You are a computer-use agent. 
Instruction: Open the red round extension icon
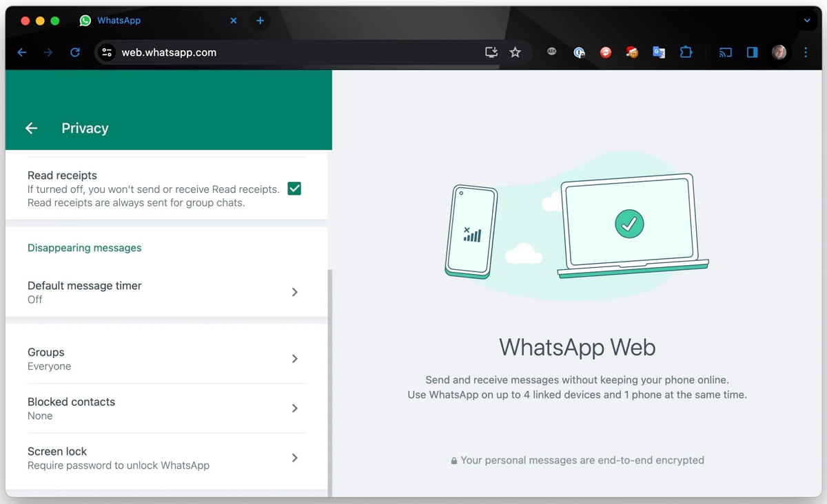[606, 52]
